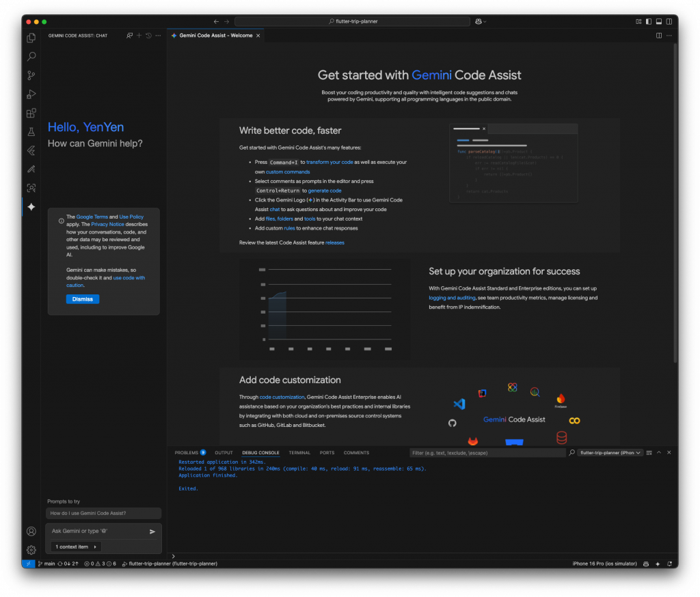Image resolution: width=700 pixels, height=597 pixels.
Task: Select Gemini Code Assist - Welcome tab
Action: tap(215, 36)
